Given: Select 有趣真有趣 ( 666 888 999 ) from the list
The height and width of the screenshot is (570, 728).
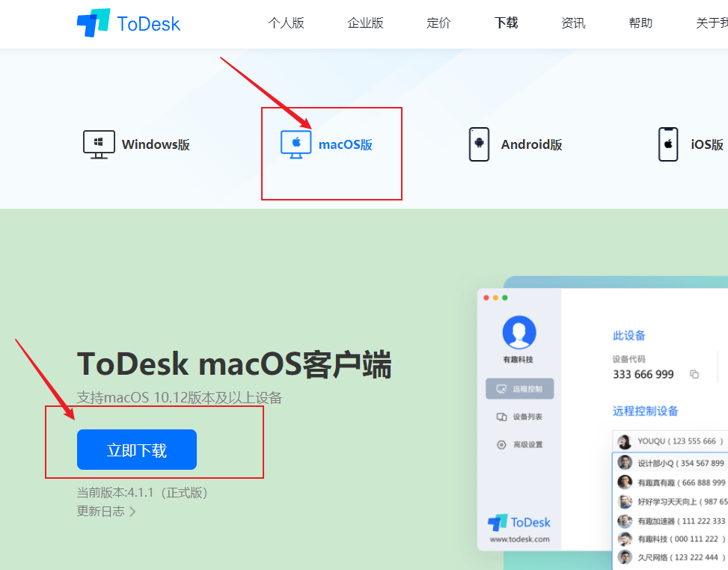Looking at the screenshot, I should (670, 482).
